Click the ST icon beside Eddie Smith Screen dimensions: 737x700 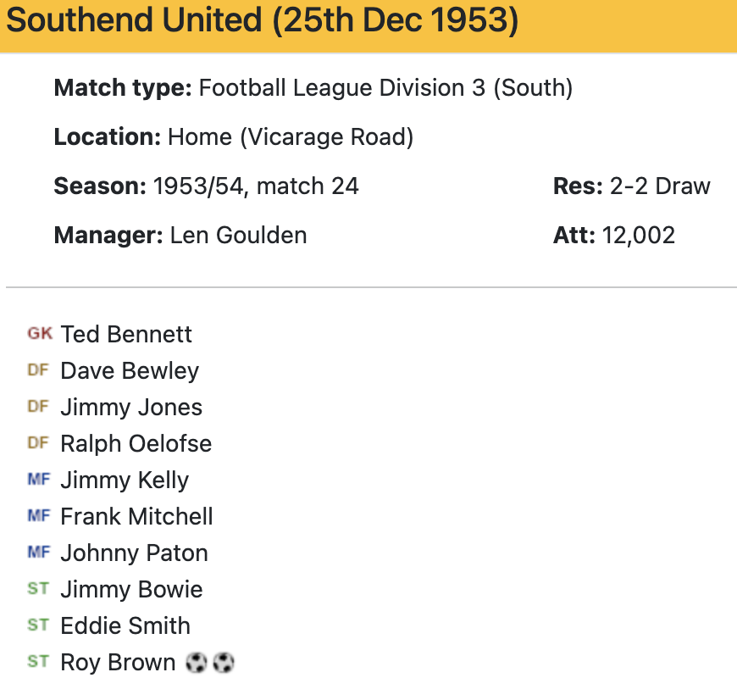click(38, 625)
